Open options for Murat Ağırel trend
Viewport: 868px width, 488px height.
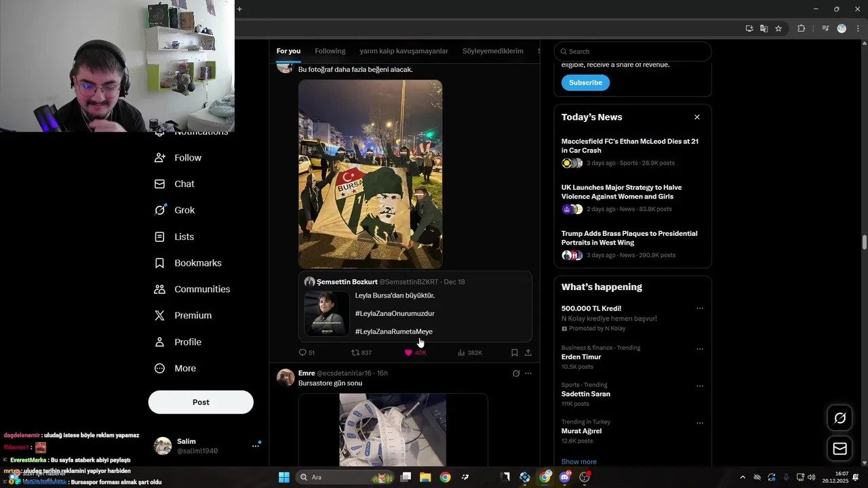coord(700,423)
